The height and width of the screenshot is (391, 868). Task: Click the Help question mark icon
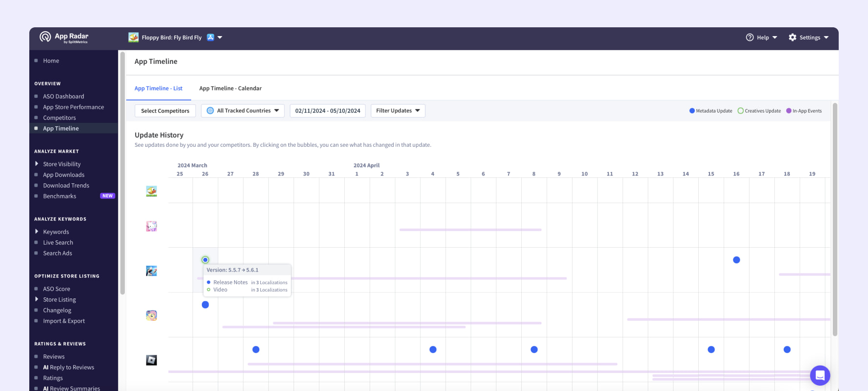point(750,38)
